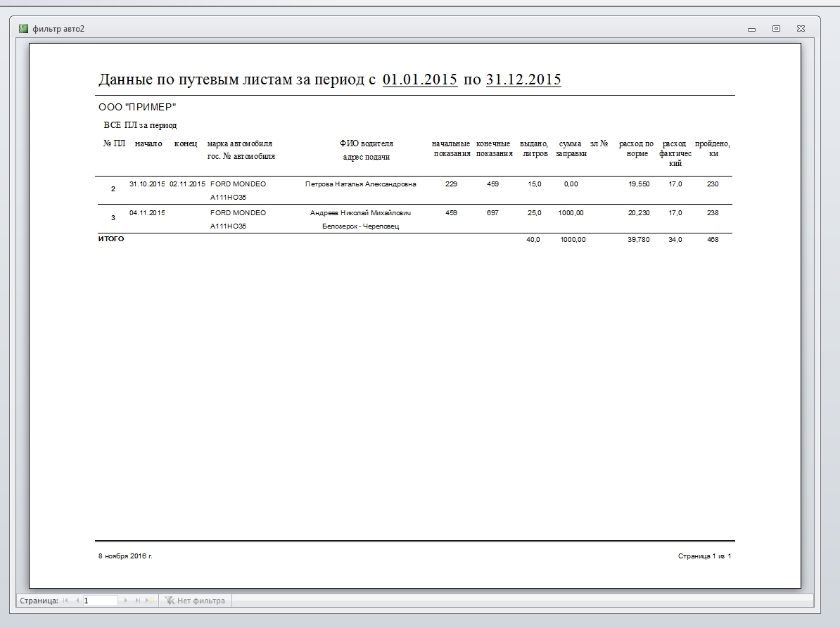Click the end date 31.12.2015 in heading
This screenshot has height=628, width=840.
click(523, 79)
